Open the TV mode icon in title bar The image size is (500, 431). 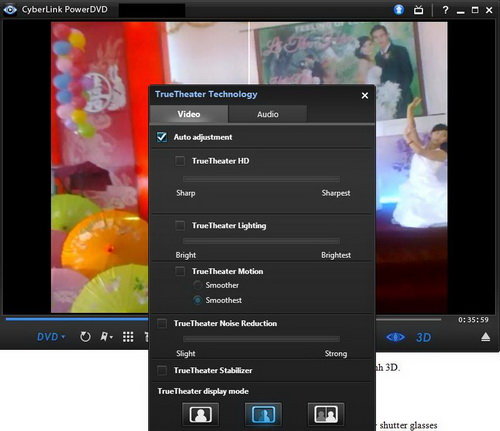pos(419,10)
